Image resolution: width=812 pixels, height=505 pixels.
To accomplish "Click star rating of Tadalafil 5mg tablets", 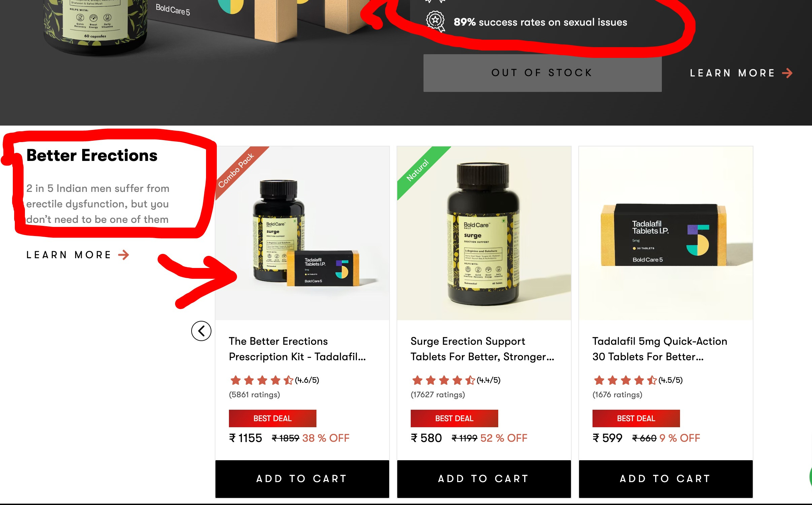I will (625, 380).
